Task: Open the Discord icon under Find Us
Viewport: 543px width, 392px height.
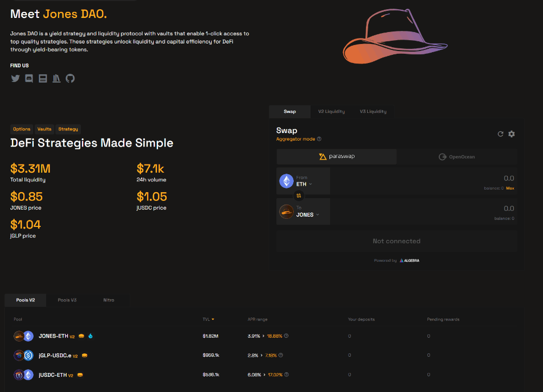Action: pyautogui.click(x=29, y=79)
